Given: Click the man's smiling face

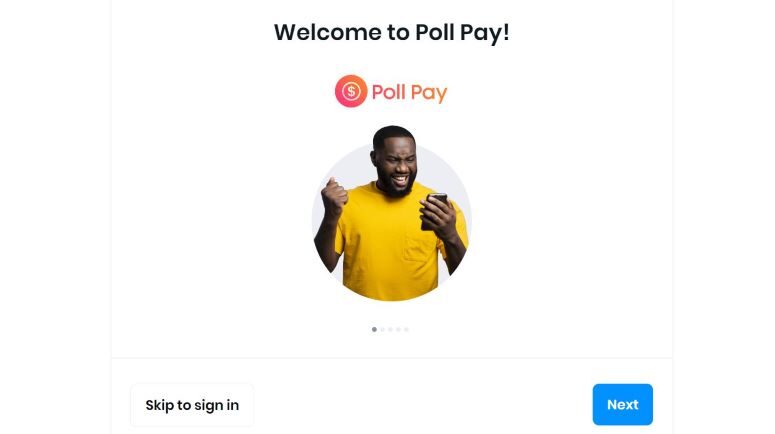Looking at the screenshot, I should (397, 167).
